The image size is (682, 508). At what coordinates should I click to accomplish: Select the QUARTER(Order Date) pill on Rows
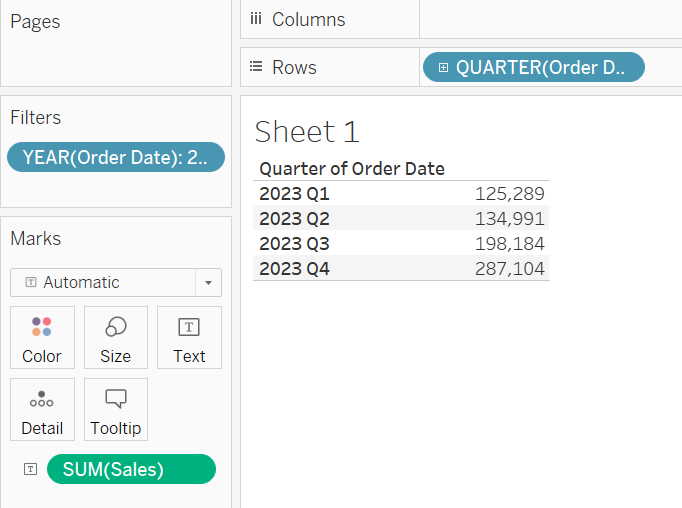[x=534, y=67]
